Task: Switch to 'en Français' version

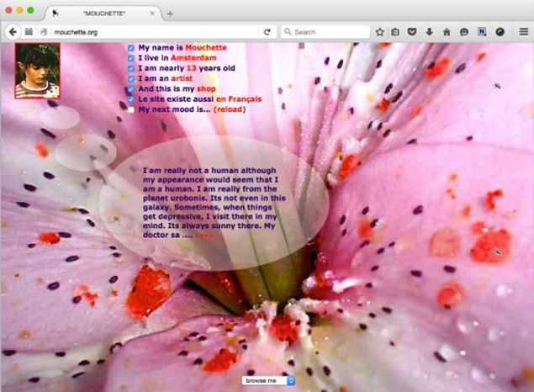Action: (x=239, y=99)
